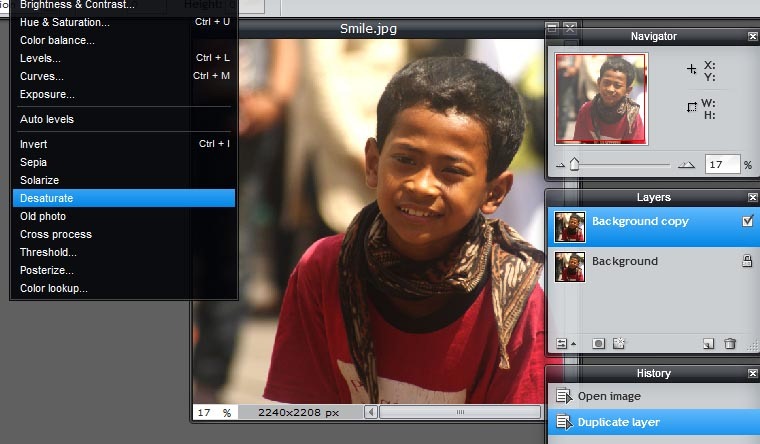Delete layer using trash icon
This screenshot has width=760, height=444.
(x=729, y=344)
